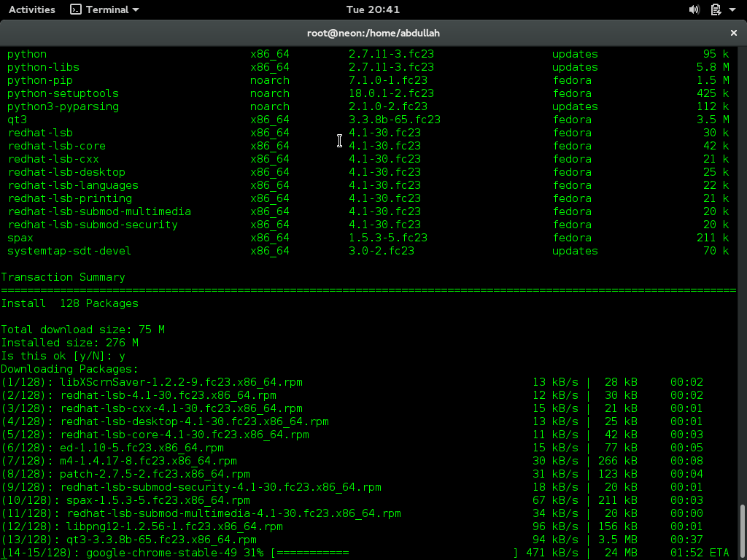Click the Total download size: 75 M line

[x=83, y=330]
